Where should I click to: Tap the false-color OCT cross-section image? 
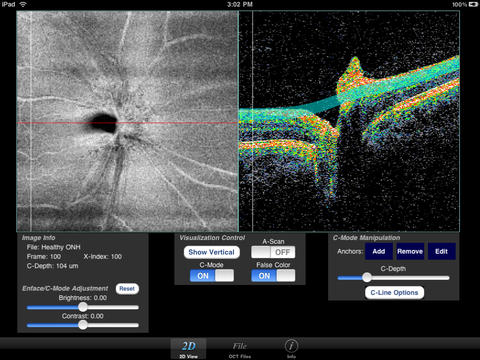tap(349, 121)
